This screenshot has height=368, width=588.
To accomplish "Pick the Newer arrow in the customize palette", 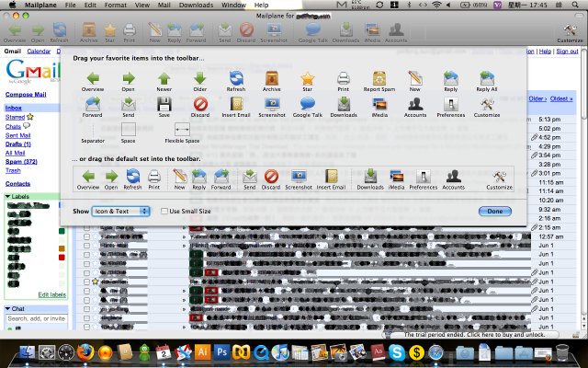I will pos(164,81).
